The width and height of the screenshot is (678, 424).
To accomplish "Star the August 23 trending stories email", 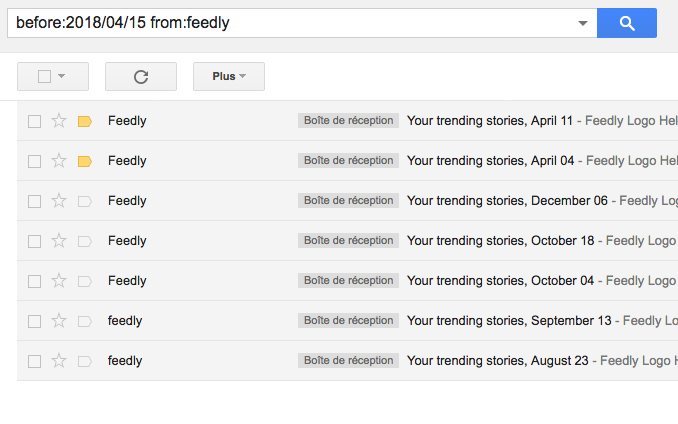I will 59,361.
